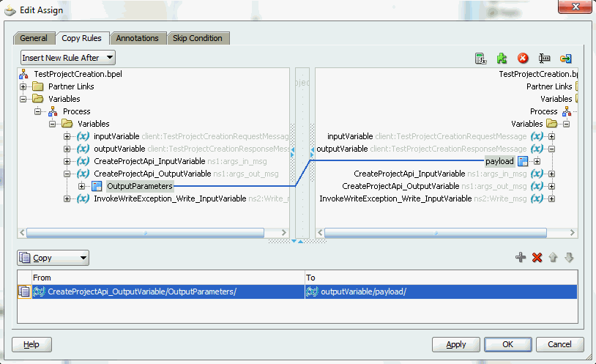Select payload in the right tree
The image size is (596, 364).
point(499,161)
